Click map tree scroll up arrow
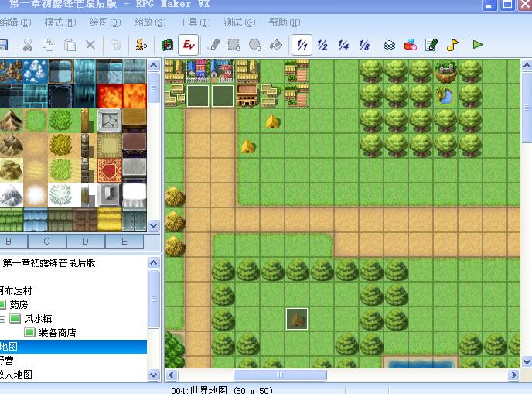Screen dimensions: 532x394 pyautogui.click(x=153, y=262)
